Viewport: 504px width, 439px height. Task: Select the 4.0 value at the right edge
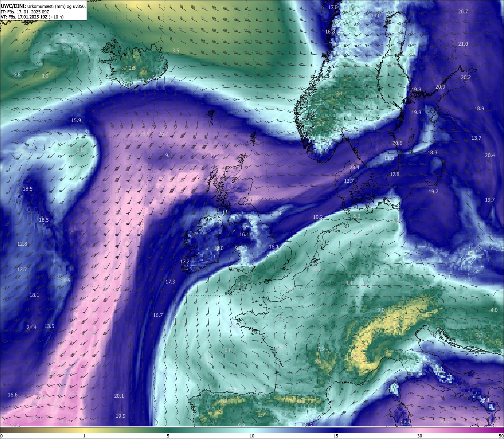[x=494, y=310]
